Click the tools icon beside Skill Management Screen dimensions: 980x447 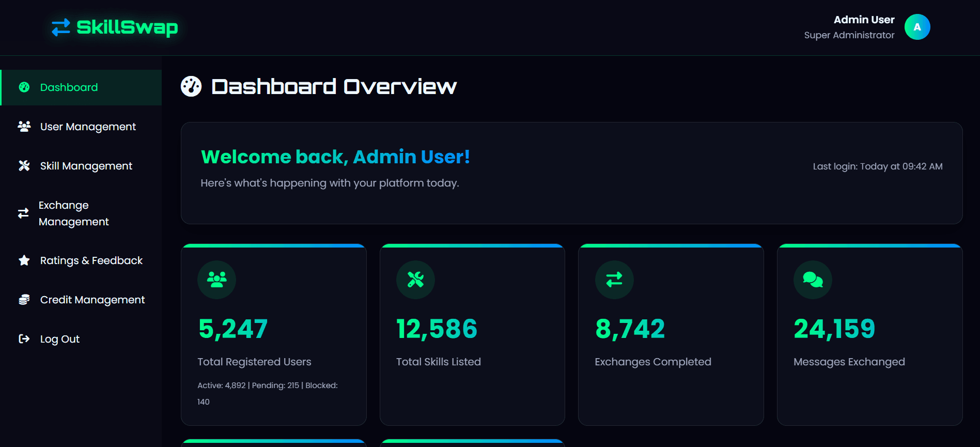[x=24, y=166]
